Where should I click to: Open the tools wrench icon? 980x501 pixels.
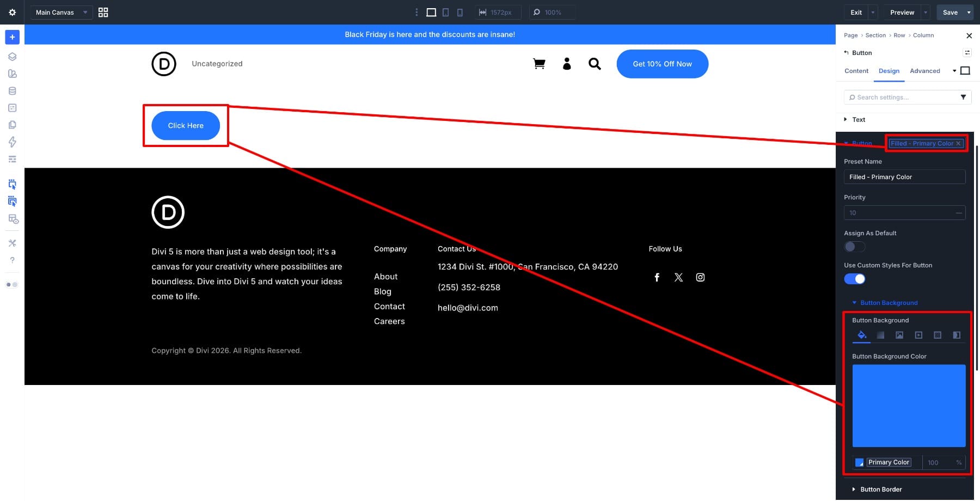pyautogui.click(x=12, y=243)
